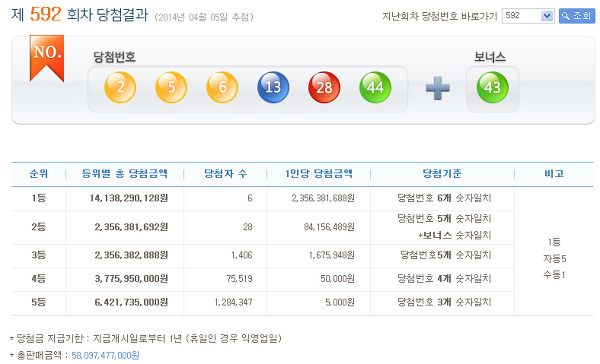Click the orange NO. ribbon badge
Image resolution: width=600 pixels, height=364 pixels.
point(47,58)
